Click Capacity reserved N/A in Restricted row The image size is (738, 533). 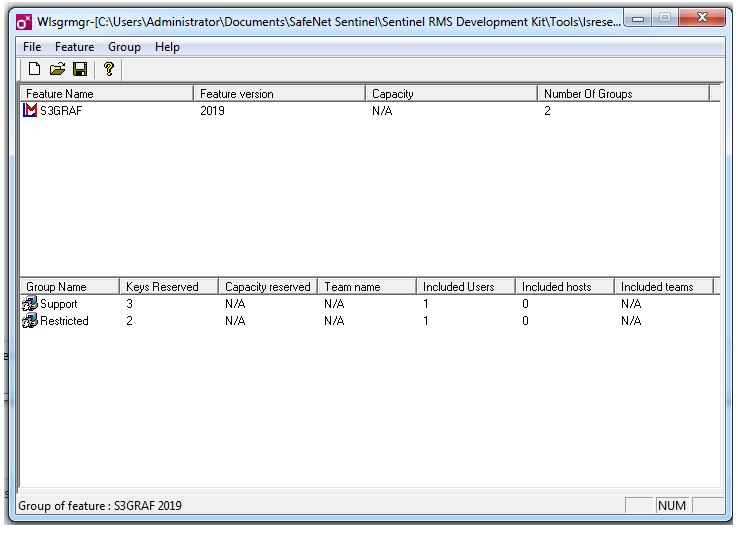pos(235,321)
